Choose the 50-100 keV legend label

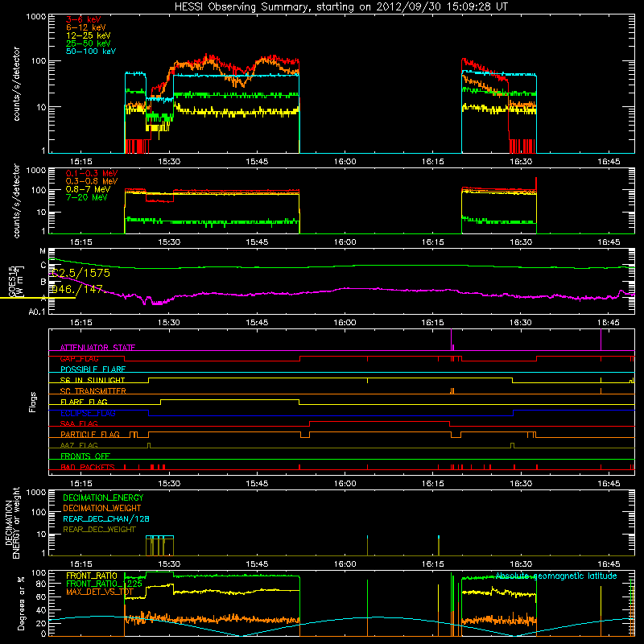click(x=91, y=52)
